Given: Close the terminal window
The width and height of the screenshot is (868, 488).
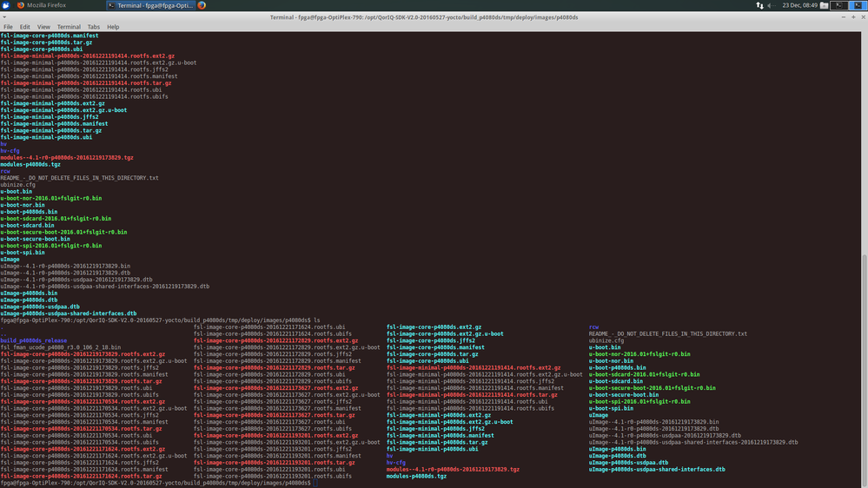Looking at the screenshot, I should coord(863,17).
